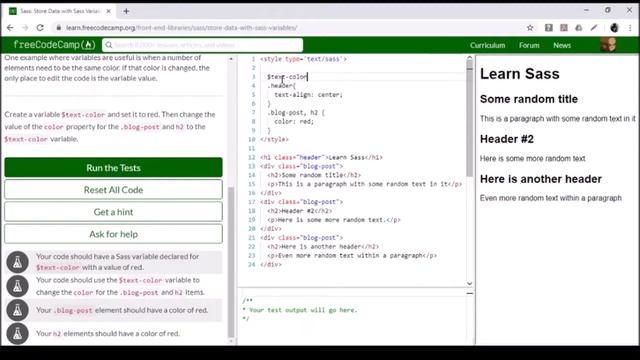
Task: Click 'Some random title' heading in preview
Action: point(529,99)
